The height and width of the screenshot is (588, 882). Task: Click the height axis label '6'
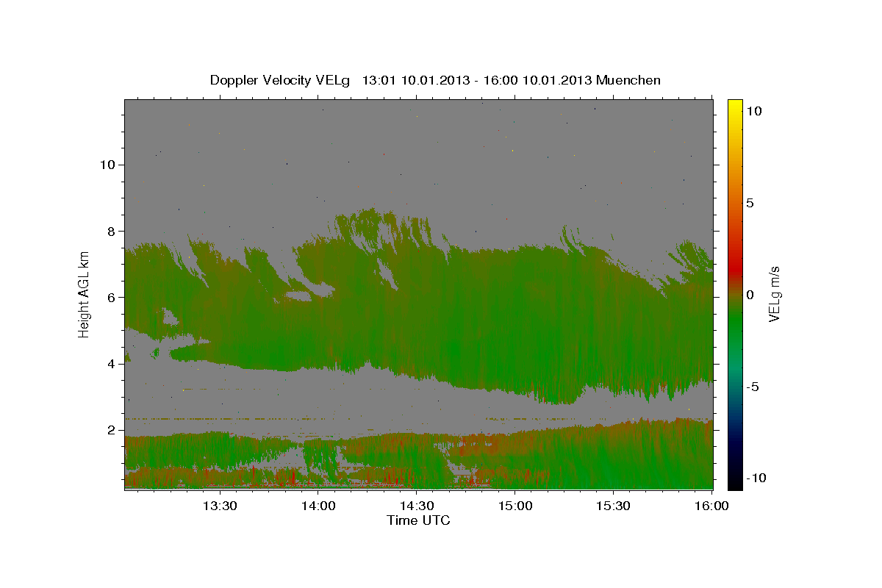(110, 297)
